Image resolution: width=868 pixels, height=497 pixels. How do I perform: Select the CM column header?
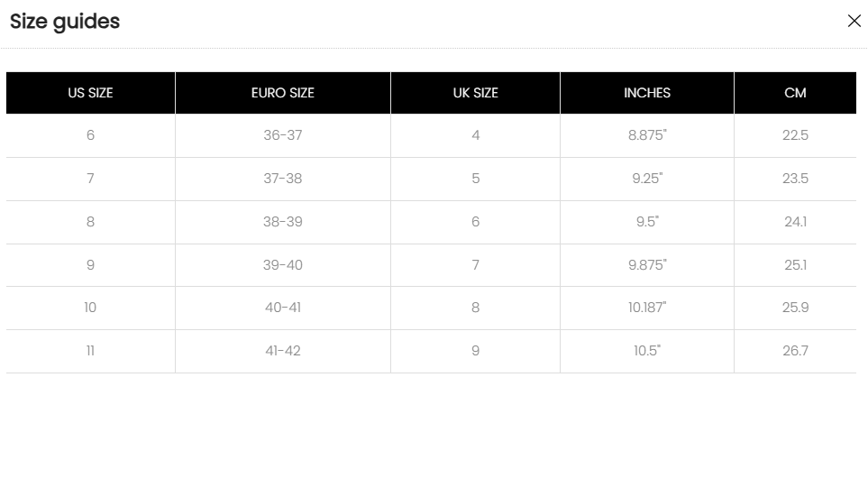click(795, 93)
